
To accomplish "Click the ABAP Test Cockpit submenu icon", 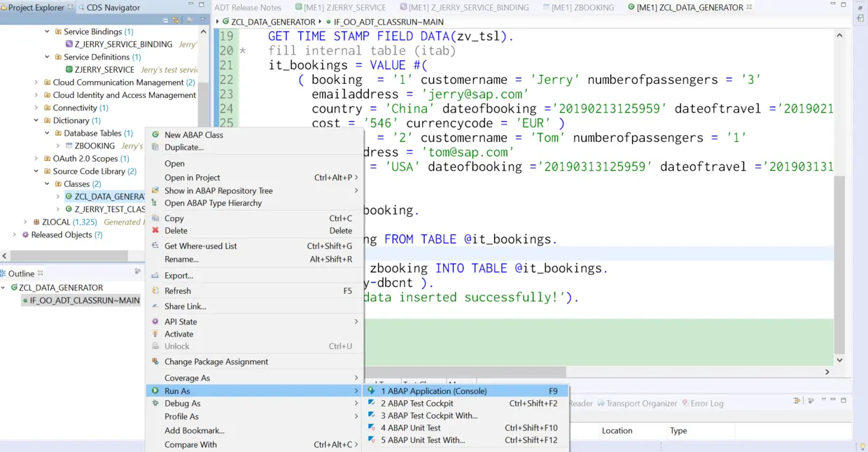I will [x=372, y=404].
